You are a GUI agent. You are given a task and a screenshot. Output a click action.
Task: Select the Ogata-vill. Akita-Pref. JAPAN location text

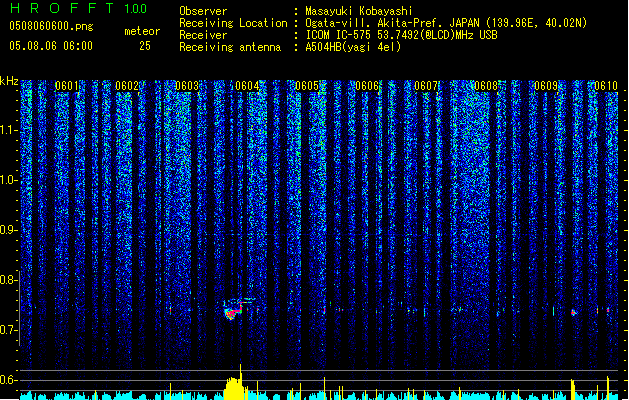[446, 23]
